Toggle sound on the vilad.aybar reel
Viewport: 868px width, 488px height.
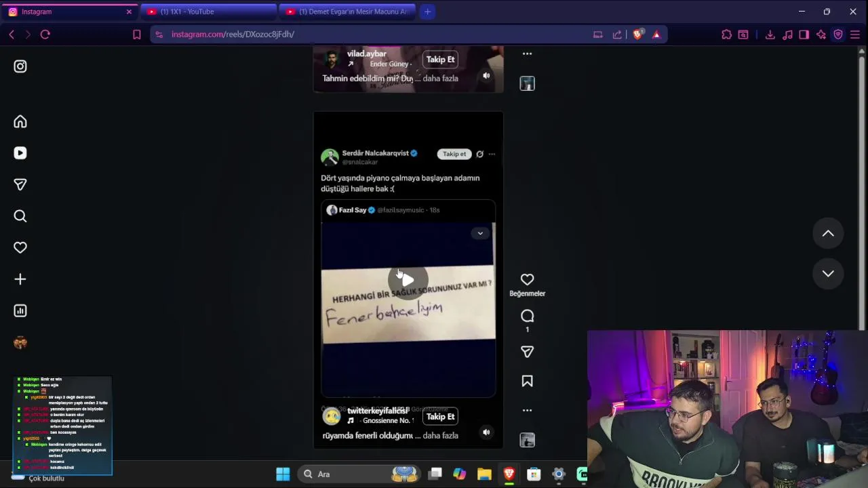[486, 75]
